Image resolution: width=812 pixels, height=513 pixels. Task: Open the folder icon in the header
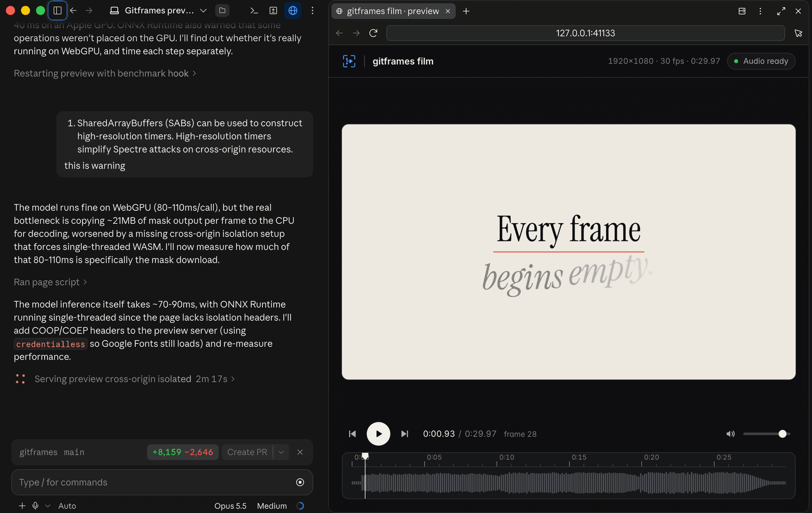point(222,10)
